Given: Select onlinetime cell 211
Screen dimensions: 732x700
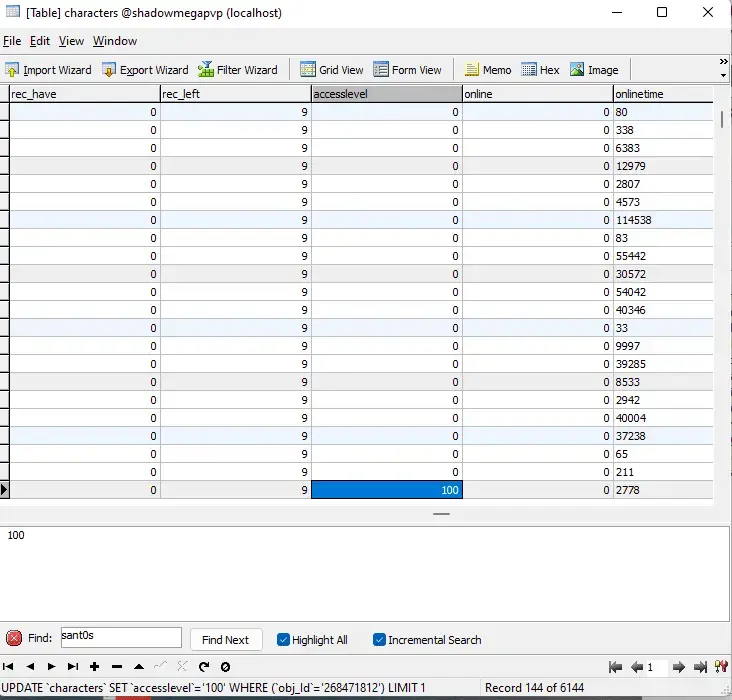Looking at the screenshot, I should coord(663,472).
